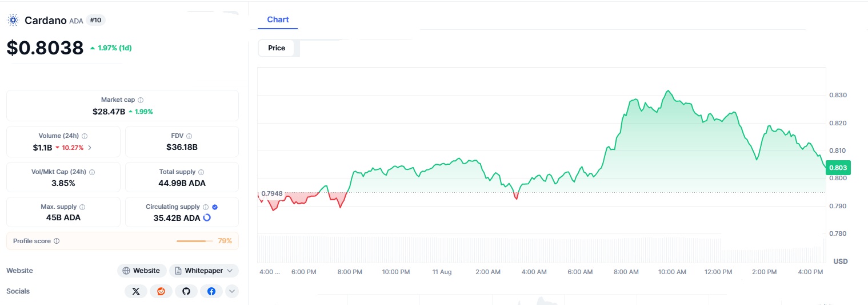Click the Market cap info icon

tap(141, 100)
